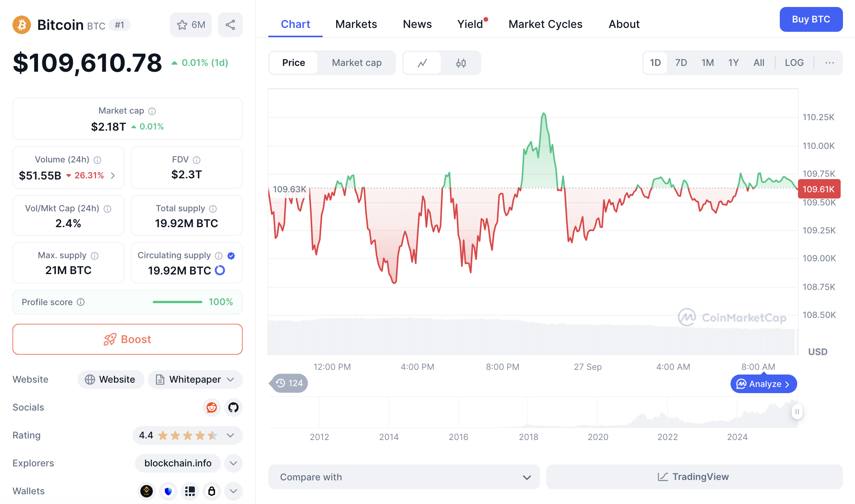The width and height of the screenshot is (855, 504).
Task: Click the timeline range slider handle
Action: click(x=797, y=412)
